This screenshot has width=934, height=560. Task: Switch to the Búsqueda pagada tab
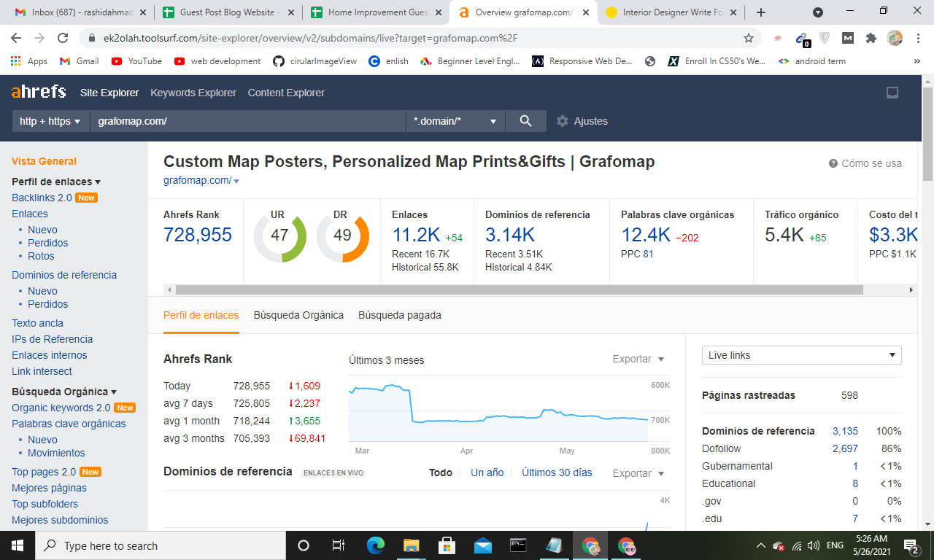click(400, 315)
